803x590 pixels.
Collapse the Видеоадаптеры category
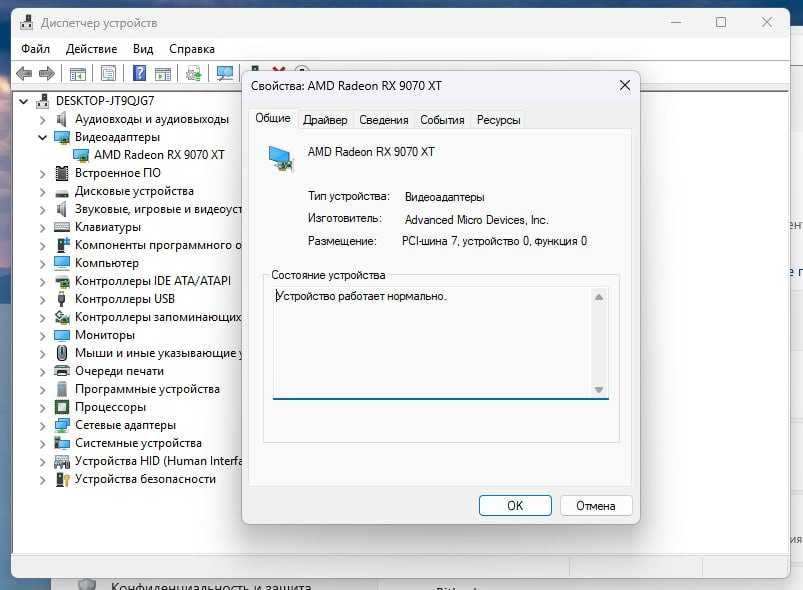click(x=43, y=137)
